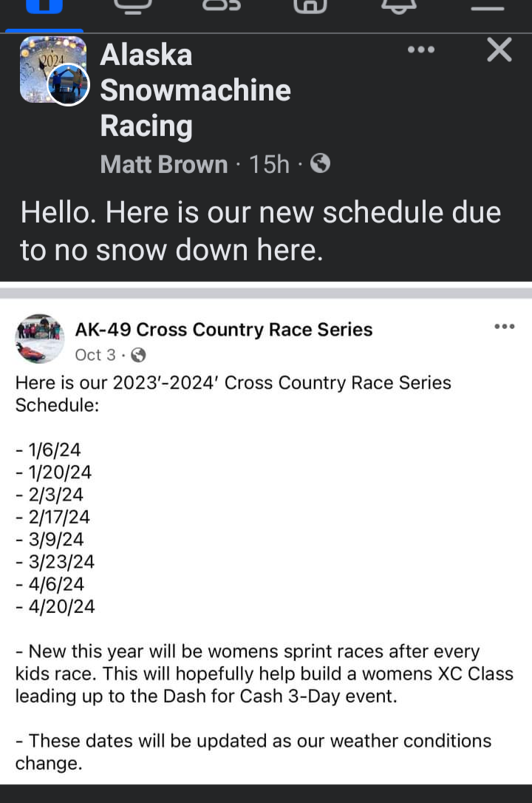Open Matt Brown's profile
The height and width of the screenshot is (803, 532).
[x=164, y=164]
